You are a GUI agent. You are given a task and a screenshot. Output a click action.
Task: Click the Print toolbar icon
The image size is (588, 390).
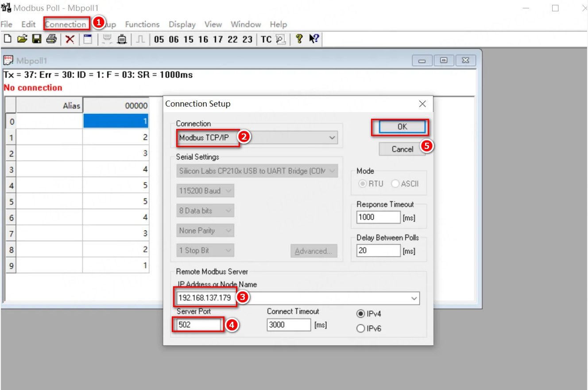coord(51,39)
